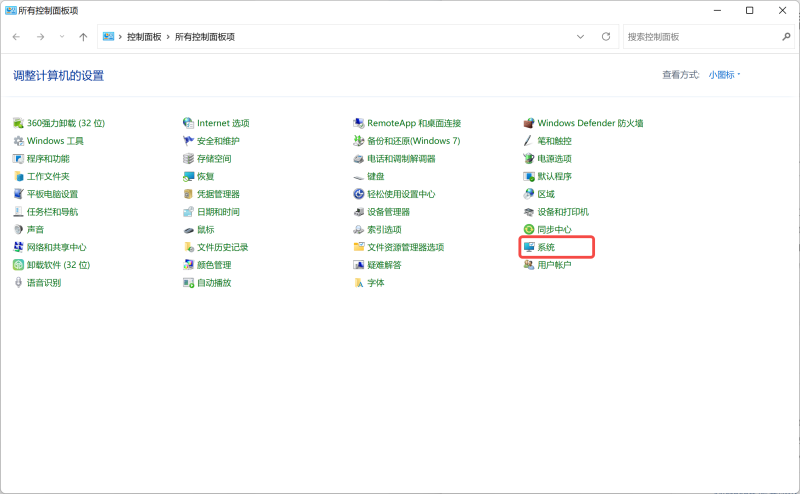The height and width of the screenshot is (494, 800).
Task: Open 程序和功能 icon
Action: click(18, 159)
